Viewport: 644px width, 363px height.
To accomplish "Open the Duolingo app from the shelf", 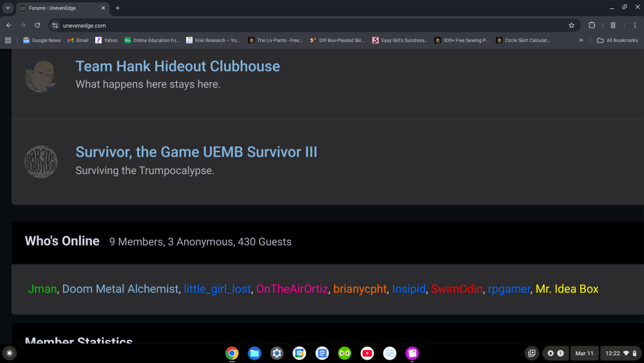I will (x=345, y=353).
